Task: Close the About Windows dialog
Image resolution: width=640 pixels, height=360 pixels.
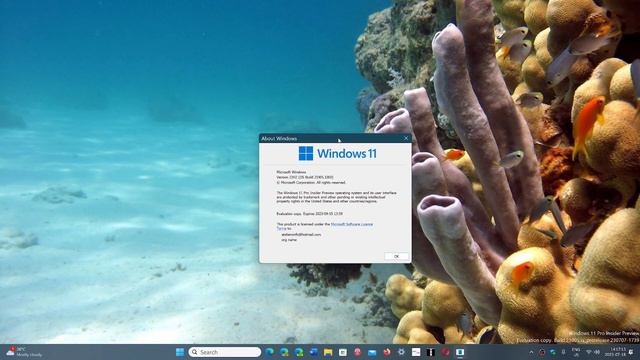Action: tap(406, 138)
